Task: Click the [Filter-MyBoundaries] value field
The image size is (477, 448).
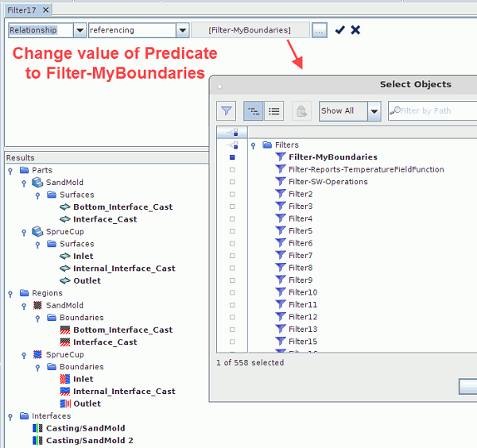Action: coord(250,30)
